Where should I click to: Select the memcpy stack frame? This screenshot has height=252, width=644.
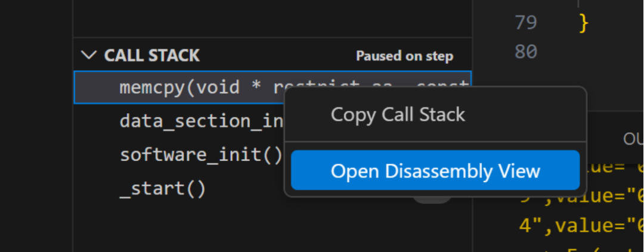(273, 88)
